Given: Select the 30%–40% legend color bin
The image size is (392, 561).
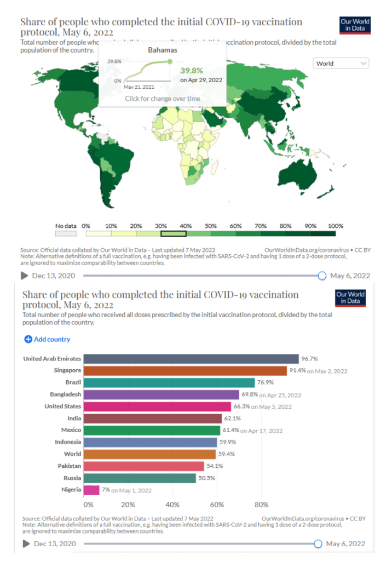Looking at the screenshot, I should point(174,233).
